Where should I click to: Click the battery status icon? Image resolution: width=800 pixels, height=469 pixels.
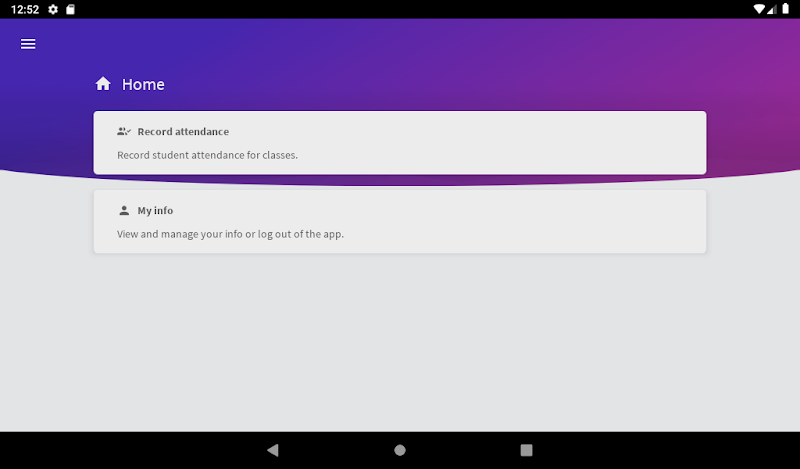click(x=786, y=9)
